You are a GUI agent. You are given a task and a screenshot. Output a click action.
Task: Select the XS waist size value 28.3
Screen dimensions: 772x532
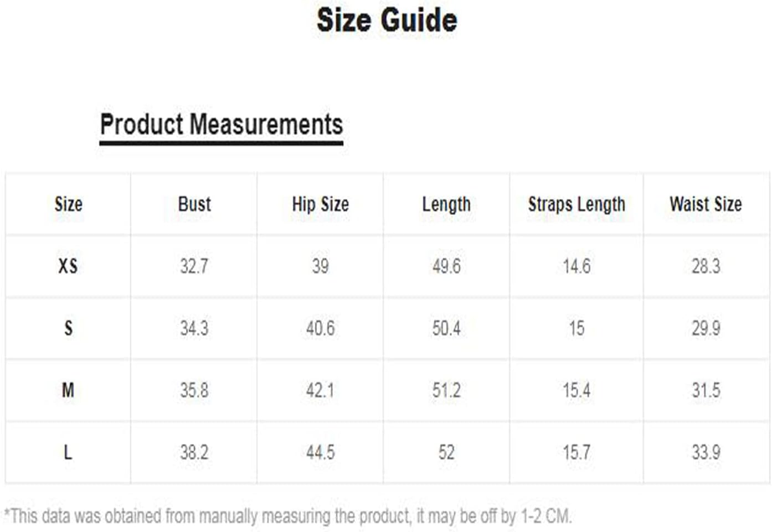tap(706, 266)
